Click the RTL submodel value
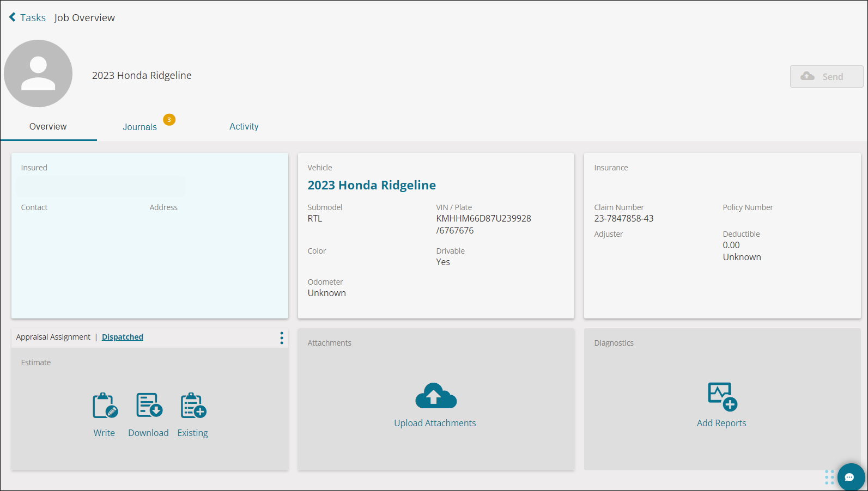 [x=315, y=218]
